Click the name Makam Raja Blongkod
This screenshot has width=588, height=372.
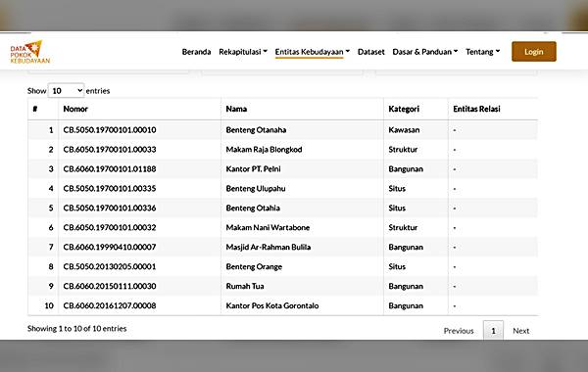tap(264, 150)
